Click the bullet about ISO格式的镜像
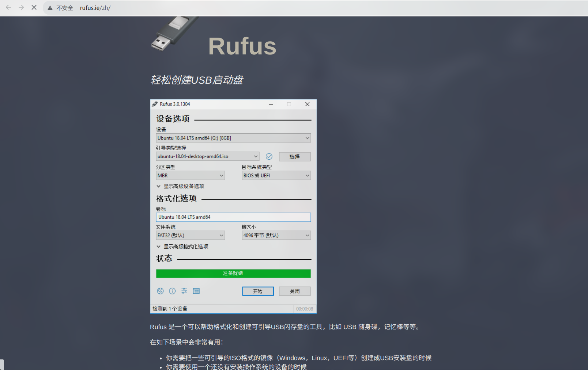 click(299, 358)
